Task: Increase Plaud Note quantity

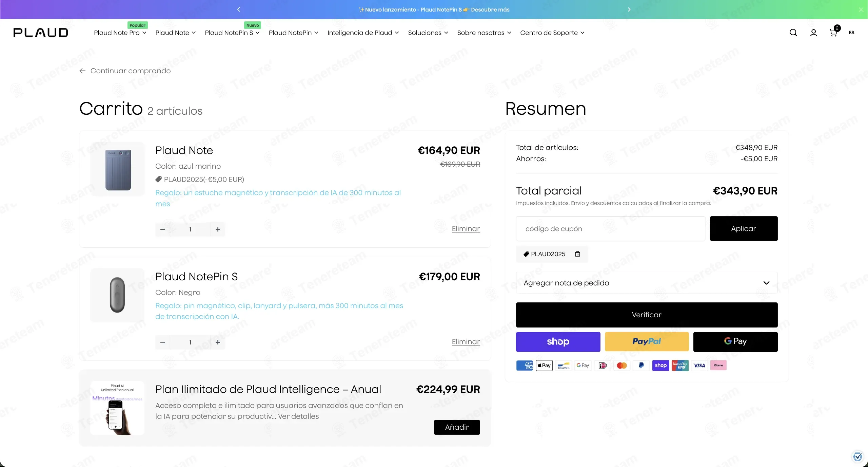Action: coord(218,229)
